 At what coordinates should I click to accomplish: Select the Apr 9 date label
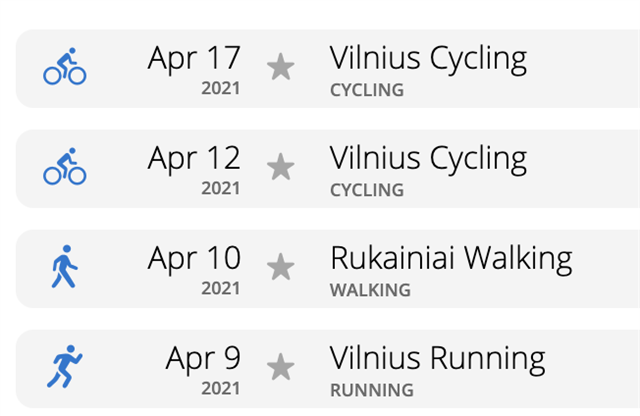coord(203,358)
